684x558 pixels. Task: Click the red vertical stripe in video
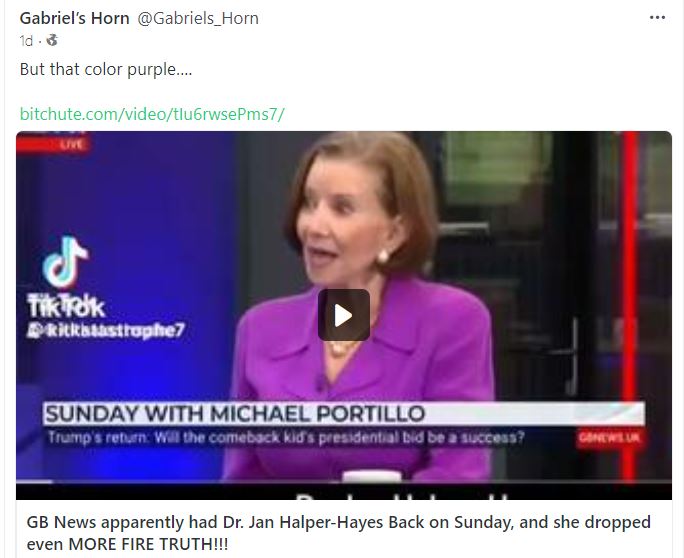click(x=630, y=305)
